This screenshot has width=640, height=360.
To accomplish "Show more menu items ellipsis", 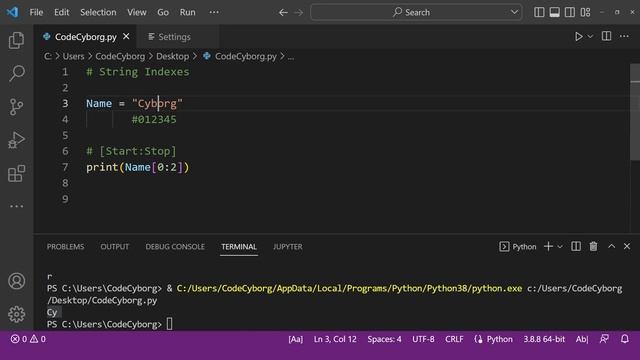I will tap(214, 12).
